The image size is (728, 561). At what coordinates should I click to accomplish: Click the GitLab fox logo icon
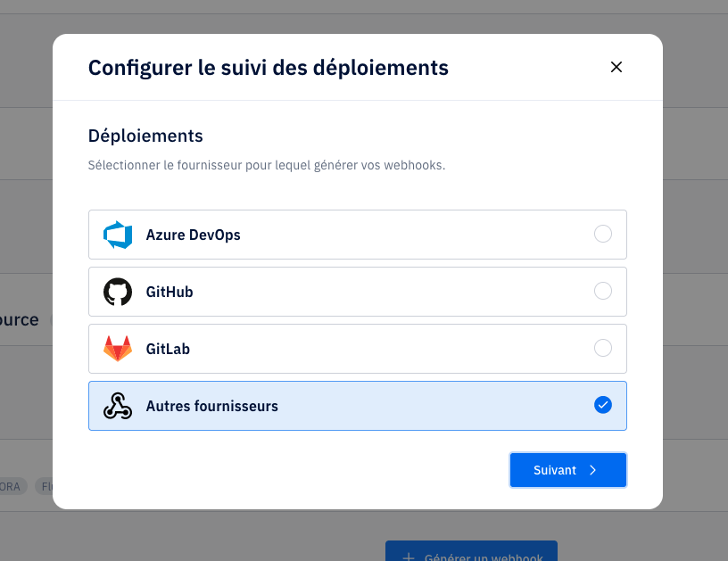click(x=118, y=349)
